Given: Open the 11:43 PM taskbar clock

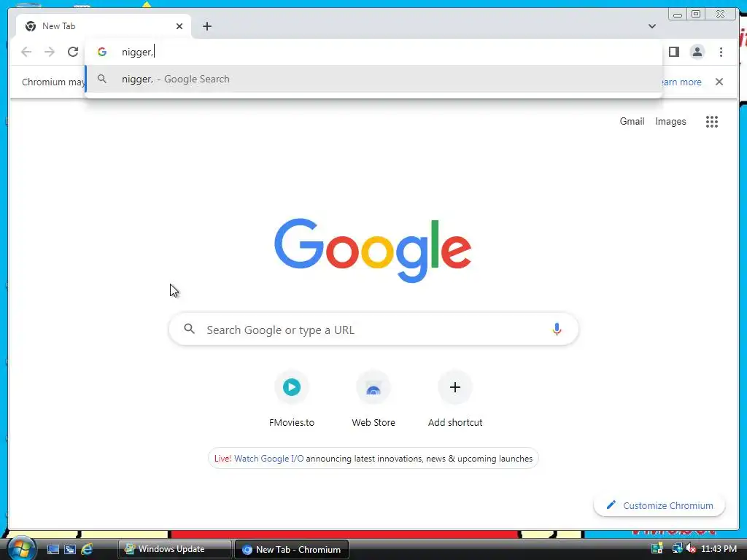Looking at the screenshot, I should pyautogui.click(x=719, y=549).
